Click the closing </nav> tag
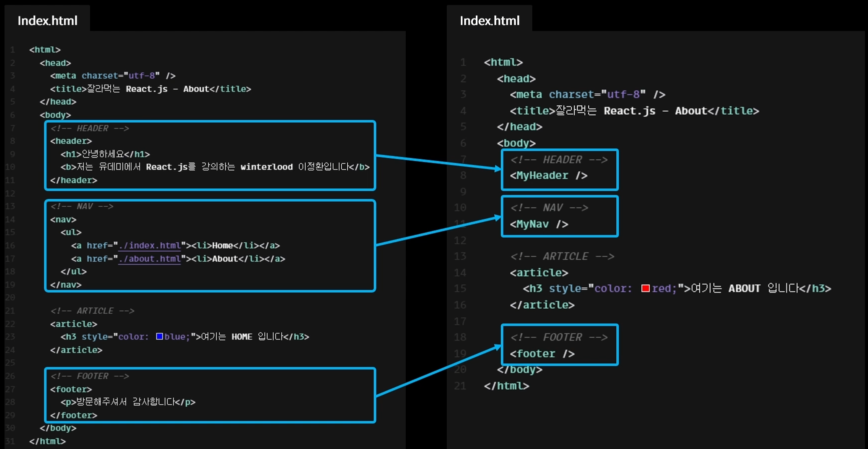The width and height of the screenshot is (868, 449). tap(66, 284)
